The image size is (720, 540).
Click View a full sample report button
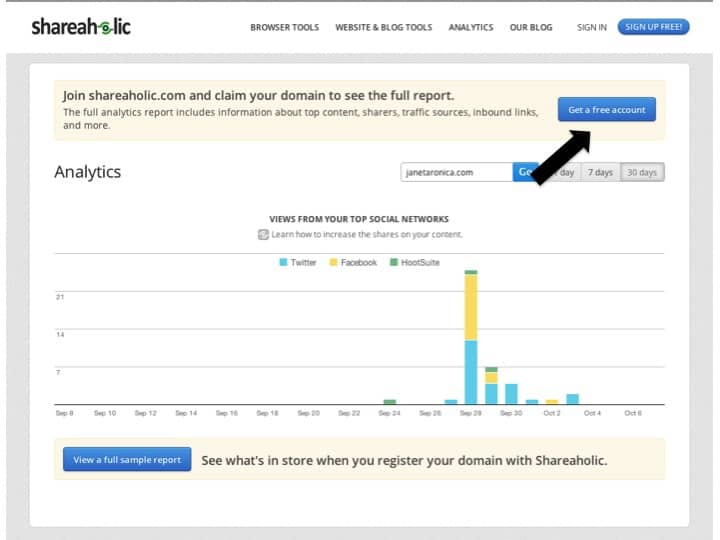[x=127, y=460]
